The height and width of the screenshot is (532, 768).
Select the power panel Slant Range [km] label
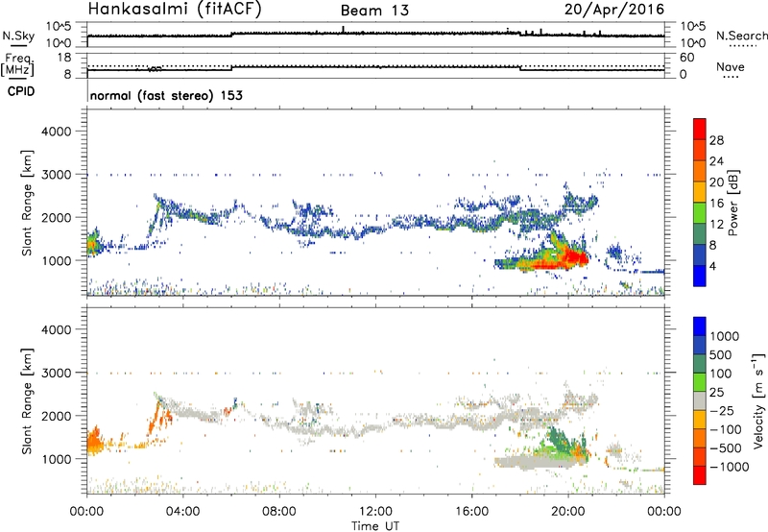coord(27,203)
